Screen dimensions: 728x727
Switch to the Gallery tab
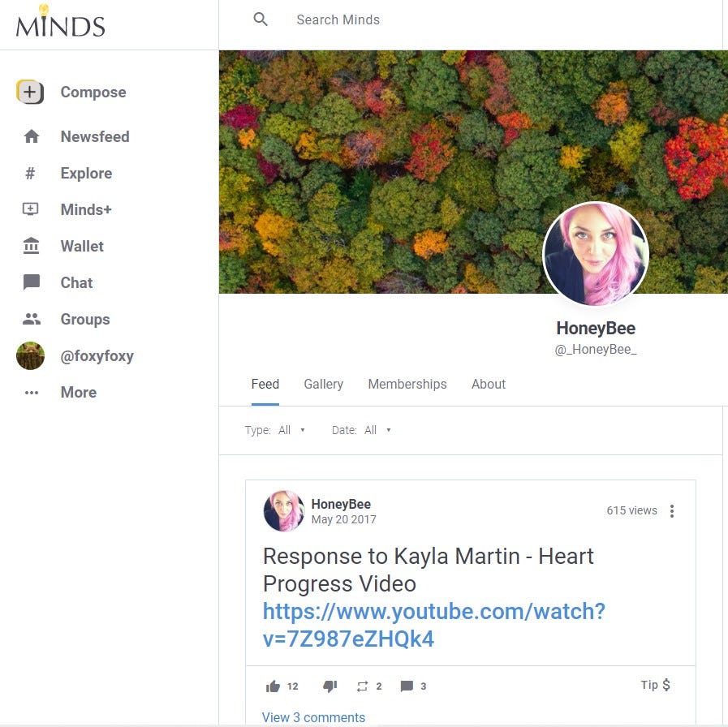tap(324, 385)
